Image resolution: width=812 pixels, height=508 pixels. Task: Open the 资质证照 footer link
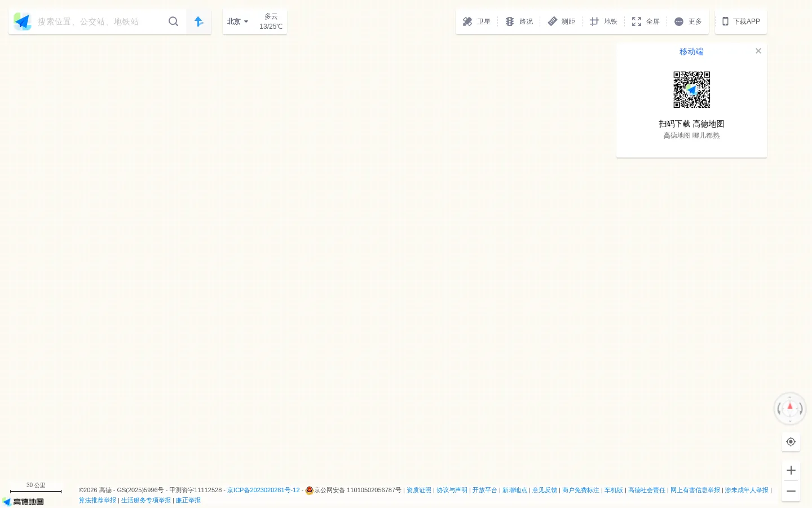point(419,490)
